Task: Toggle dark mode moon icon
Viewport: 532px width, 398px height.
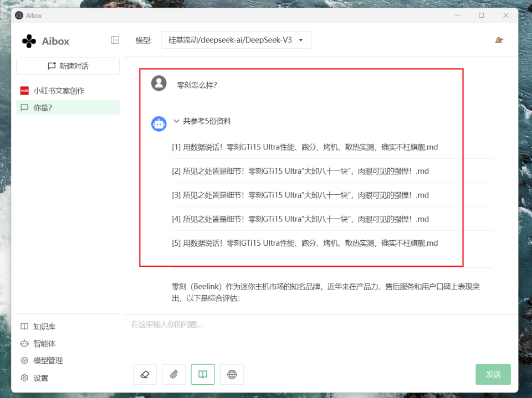Action: [499, 40]
